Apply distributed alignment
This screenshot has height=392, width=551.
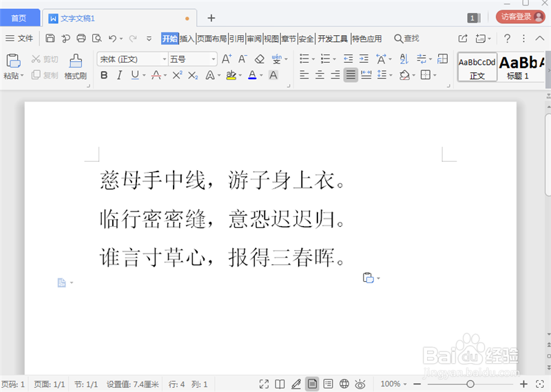pyautogui.click(x=366, y=75)
